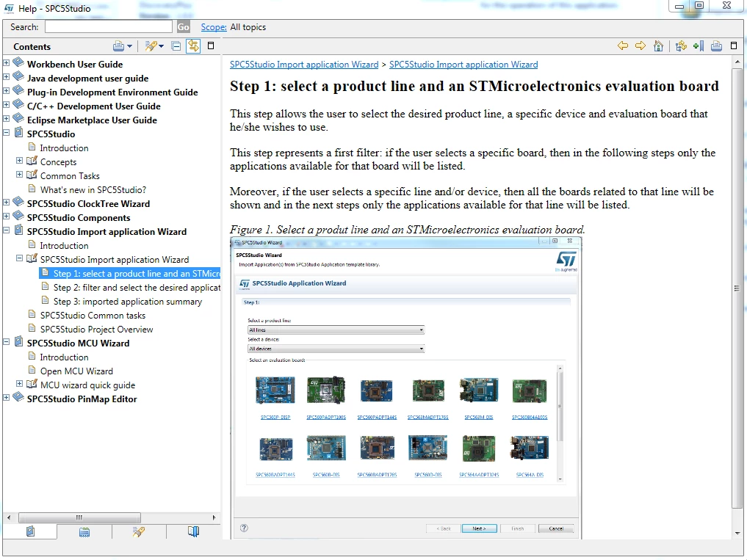The width and height of the screenshot is (747, 560).
Task: Select Step 3: imported application summary
Action: tap(128, 302)
